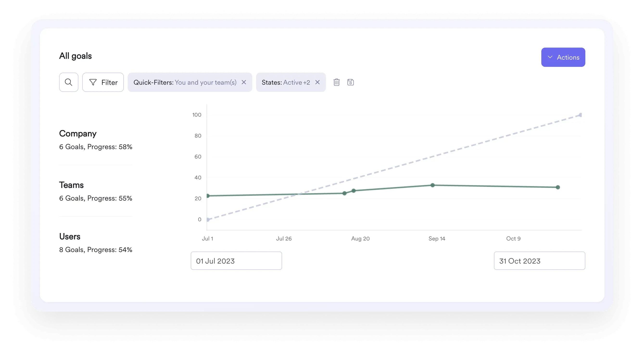Select the States: Active +2 filter chip

click(x=286, y=82)
